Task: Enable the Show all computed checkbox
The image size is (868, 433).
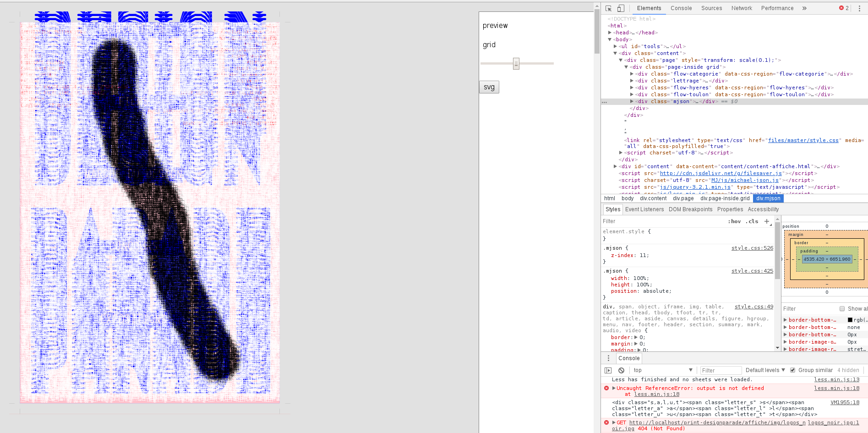Action: [x=842, y=309]
